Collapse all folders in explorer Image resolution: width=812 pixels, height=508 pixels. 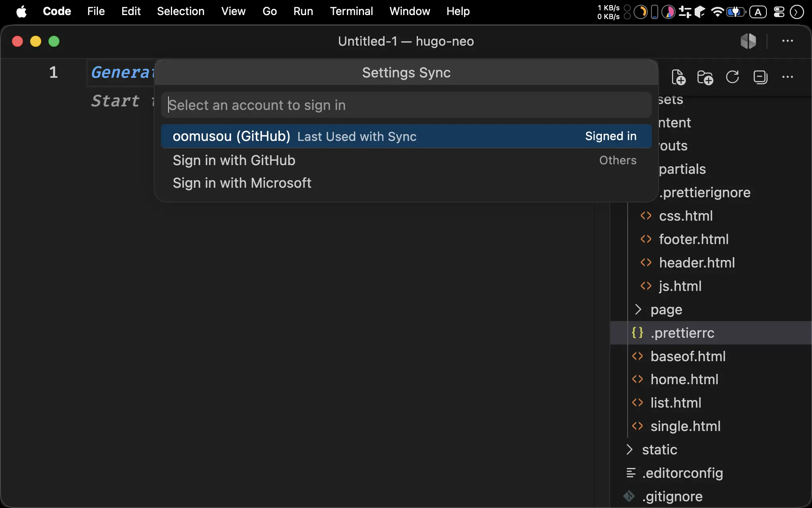[x=760, y=77]
